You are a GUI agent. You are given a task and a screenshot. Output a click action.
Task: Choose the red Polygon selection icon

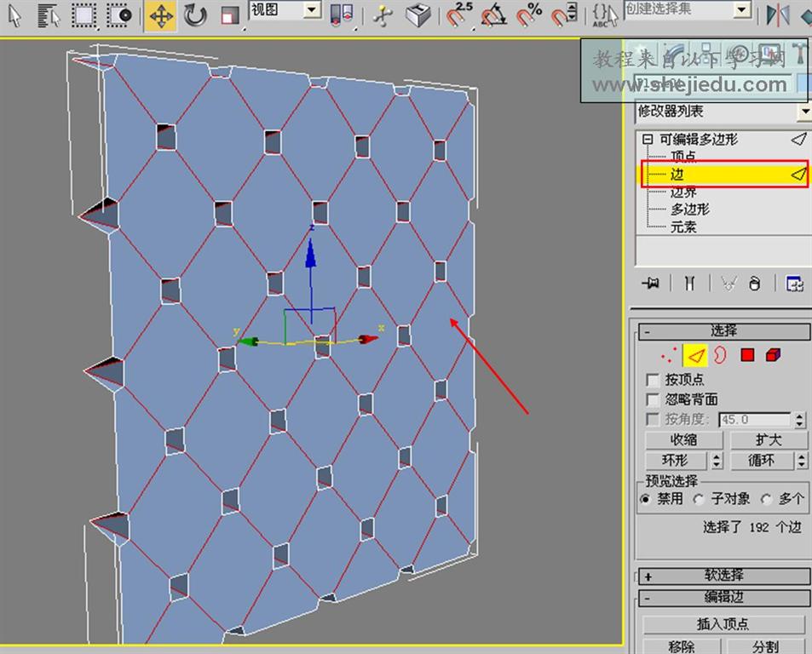tap(747, 355)
